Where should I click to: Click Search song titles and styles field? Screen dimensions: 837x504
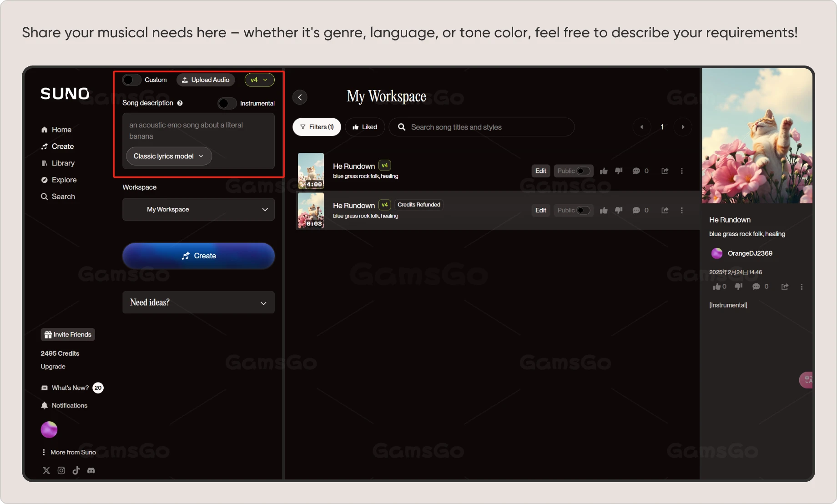[x=482, y=127]
